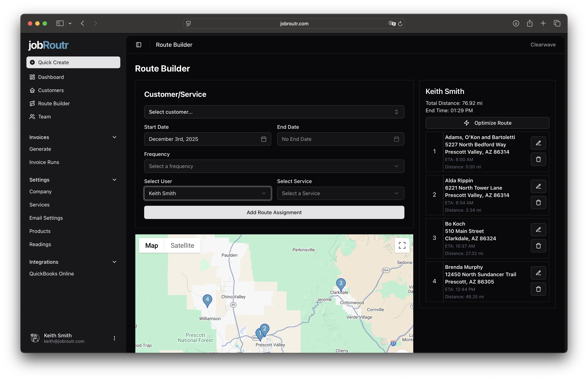Edit the Adams, O'Kon and Bartoletti stop
Image resolution: width=588 pixels, height=380 pixels.
[x=538, y=143]
